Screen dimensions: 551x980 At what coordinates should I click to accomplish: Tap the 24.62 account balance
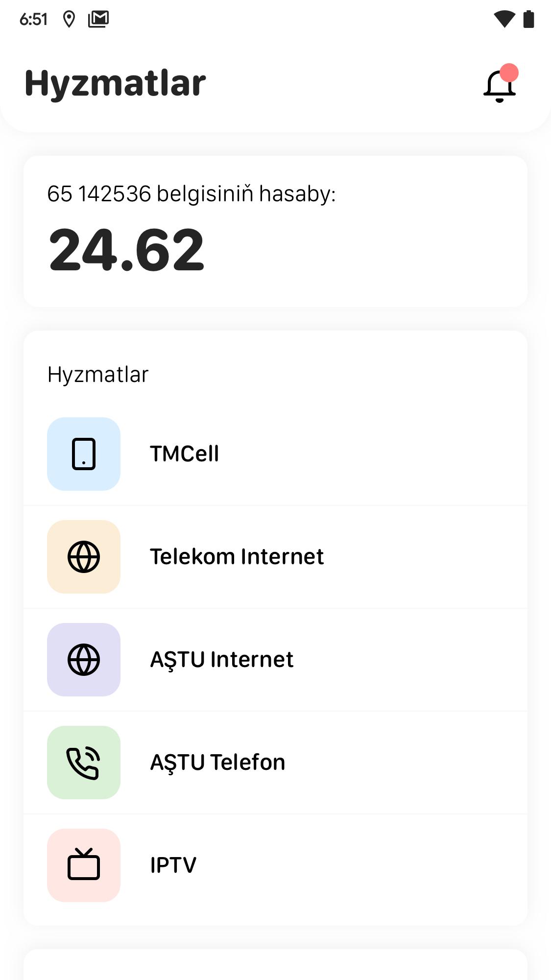point(126,250)
